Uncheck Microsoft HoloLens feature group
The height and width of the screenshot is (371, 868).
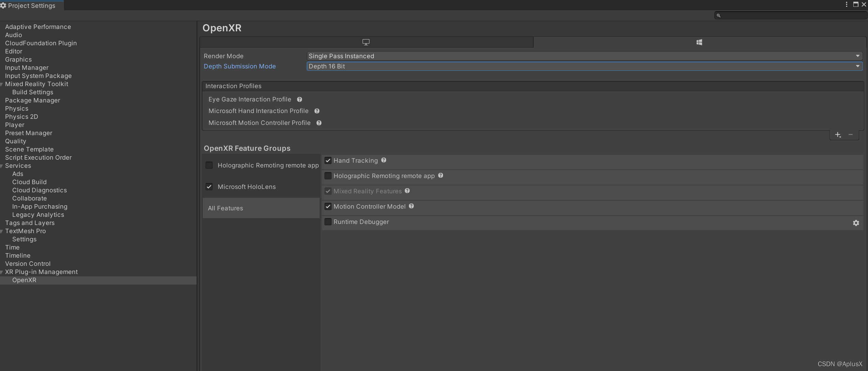tap(209, 187)
